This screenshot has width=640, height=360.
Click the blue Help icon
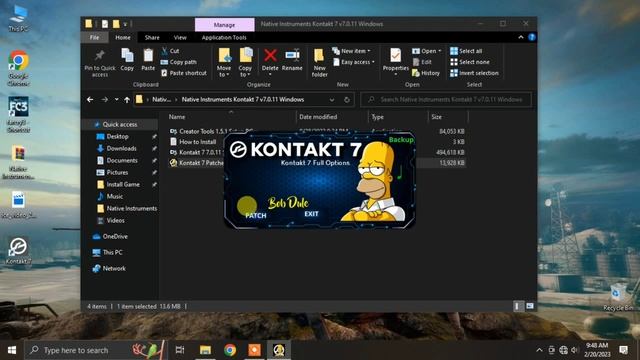(531, 37)
